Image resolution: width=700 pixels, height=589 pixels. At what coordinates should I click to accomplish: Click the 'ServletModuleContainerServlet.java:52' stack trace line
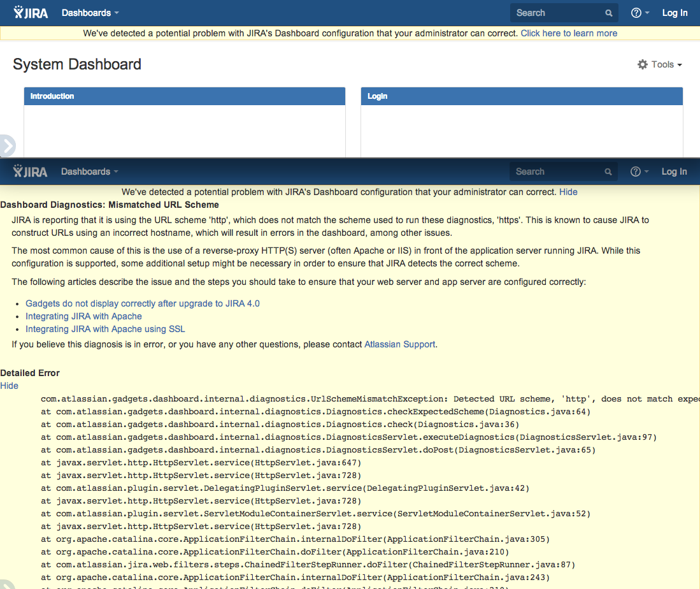tap(316, 514)
